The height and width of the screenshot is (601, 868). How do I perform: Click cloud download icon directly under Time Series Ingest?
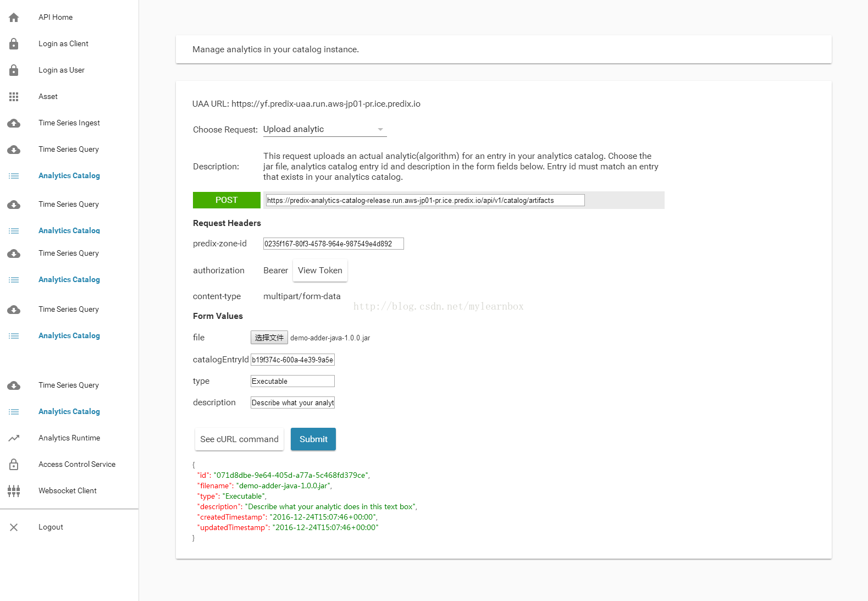(14, 150)
